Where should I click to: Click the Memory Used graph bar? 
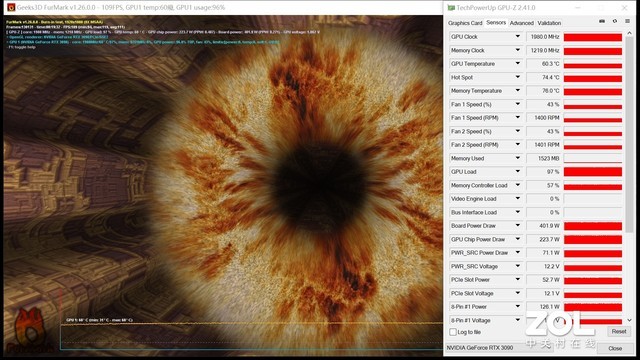pyautogui.click(x=593, y=158)
